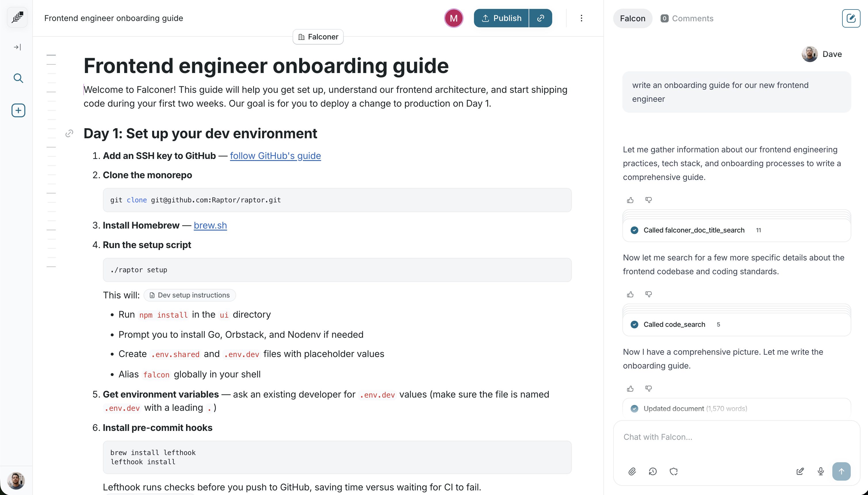Create new document with the plus icon
This screenshot has height=495, width=868.
[18, 110]
